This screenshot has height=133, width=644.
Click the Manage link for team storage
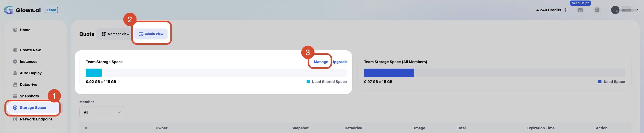coord(321,62)
